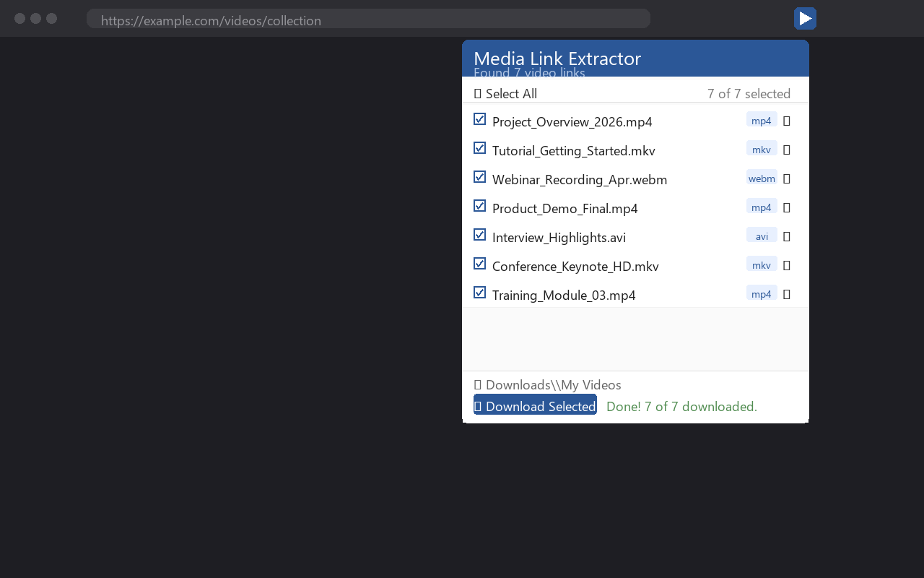Click the Project_Overview_2026.mp4 file name

tap(572, 121)
